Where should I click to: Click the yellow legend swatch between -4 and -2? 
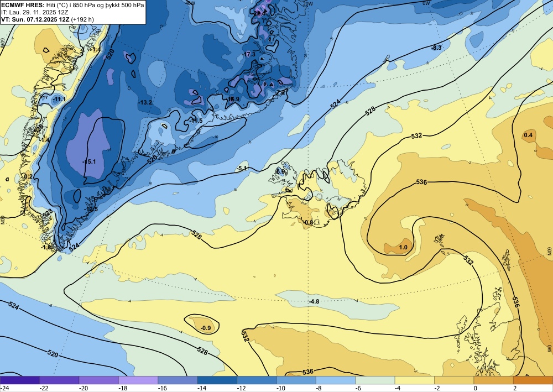coord(415,380)
